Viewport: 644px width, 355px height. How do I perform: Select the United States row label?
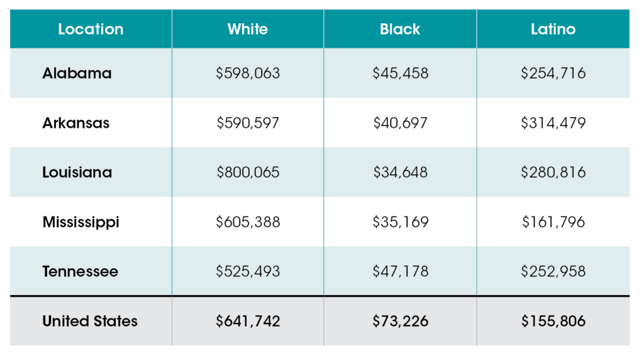90,321
